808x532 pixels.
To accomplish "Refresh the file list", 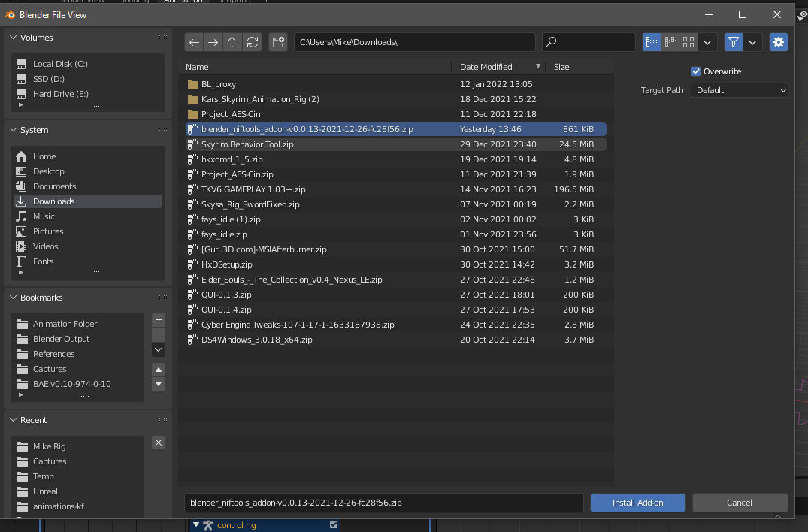I will coord(253,42).
